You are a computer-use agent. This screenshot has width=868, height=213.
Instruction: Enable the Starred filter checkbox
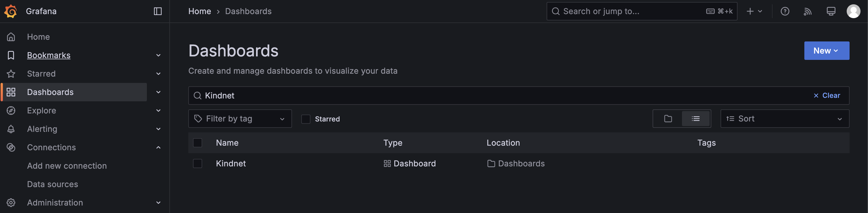point(306,119)
